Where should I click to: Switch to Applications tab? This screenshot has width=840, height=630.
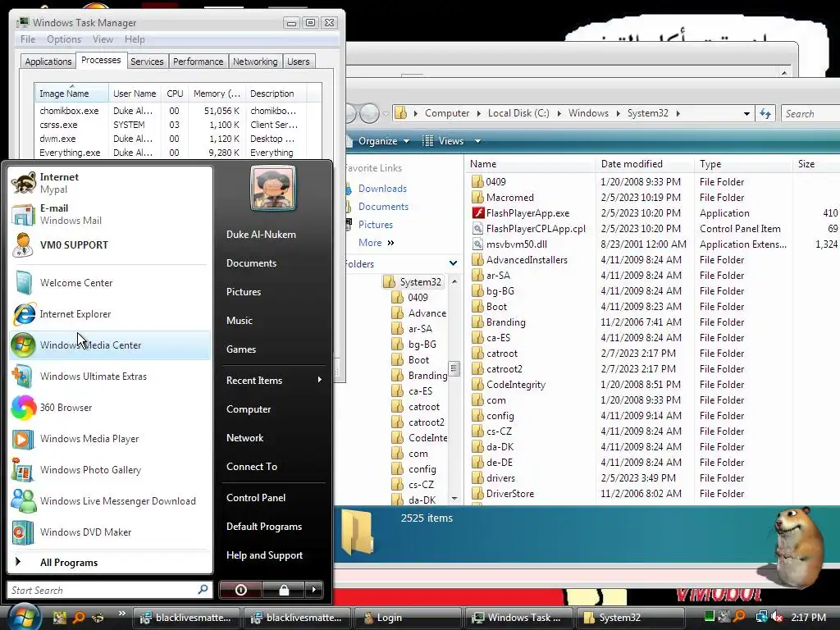(x=48, y=62)
